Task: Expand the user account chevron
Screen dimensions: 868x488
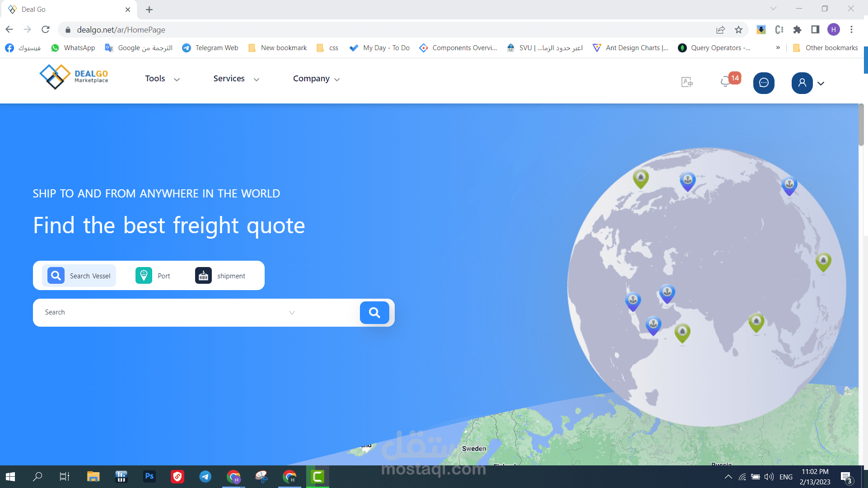Action: pyautogui.click(x=821, y=84)
